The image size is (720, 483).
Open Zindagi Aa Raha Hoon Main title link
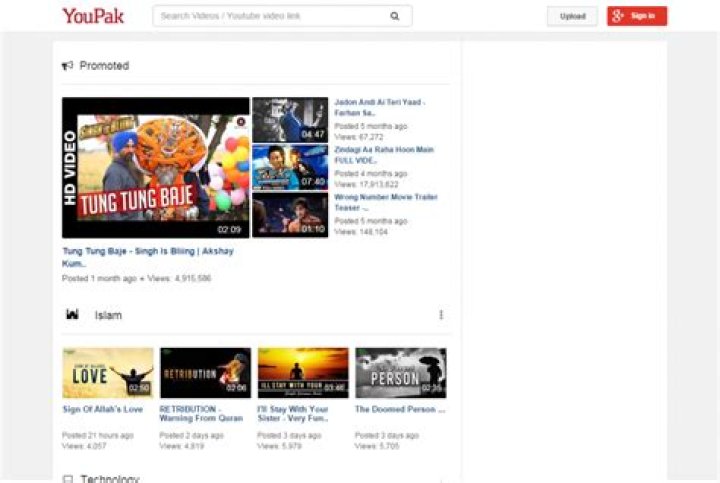(384, 155)
